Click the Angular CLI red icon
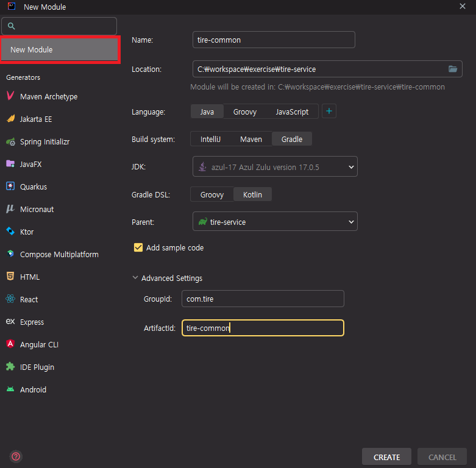476x468 pixels. pyautogui.click(x=10, y=344)
